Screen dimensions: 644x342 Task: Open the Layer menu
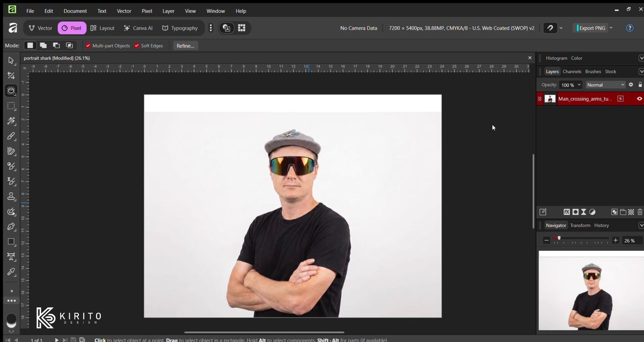point(169,11)
